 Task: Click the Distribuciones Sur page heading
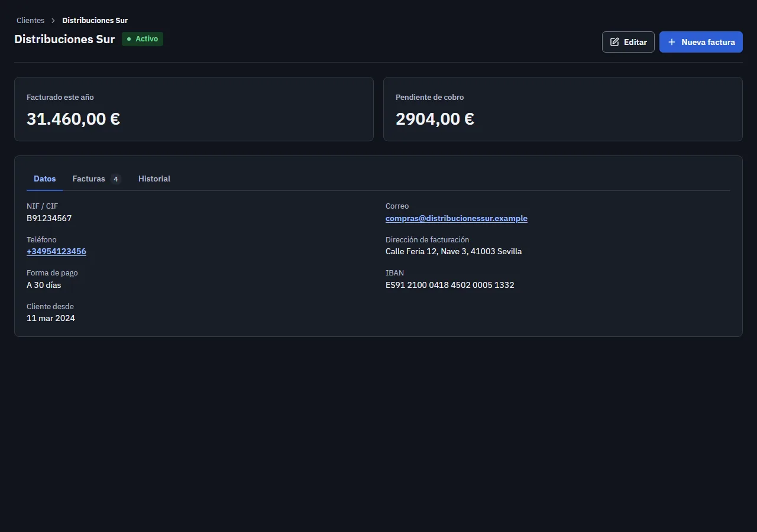64,39
